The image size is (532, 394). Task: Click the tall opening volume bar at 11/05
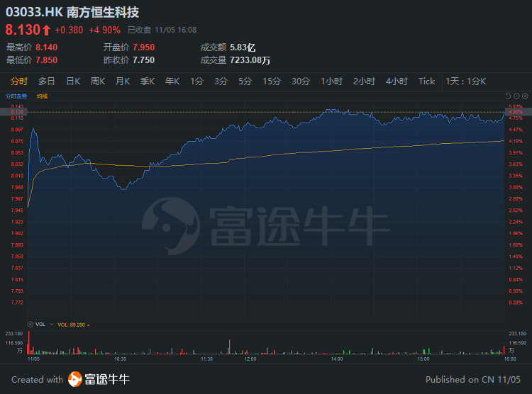click(29, 343)
